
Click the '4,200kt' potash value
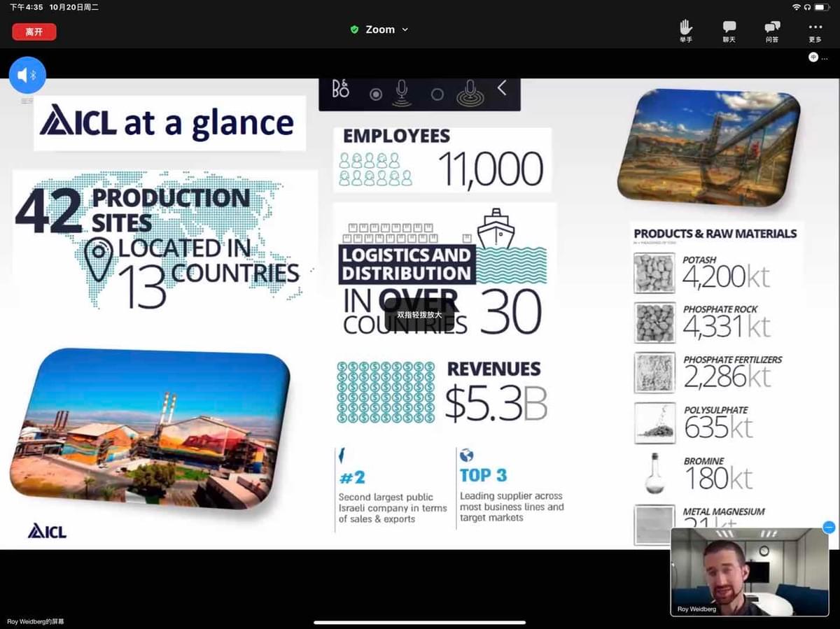pyautogui.click(x=727, y=277)
